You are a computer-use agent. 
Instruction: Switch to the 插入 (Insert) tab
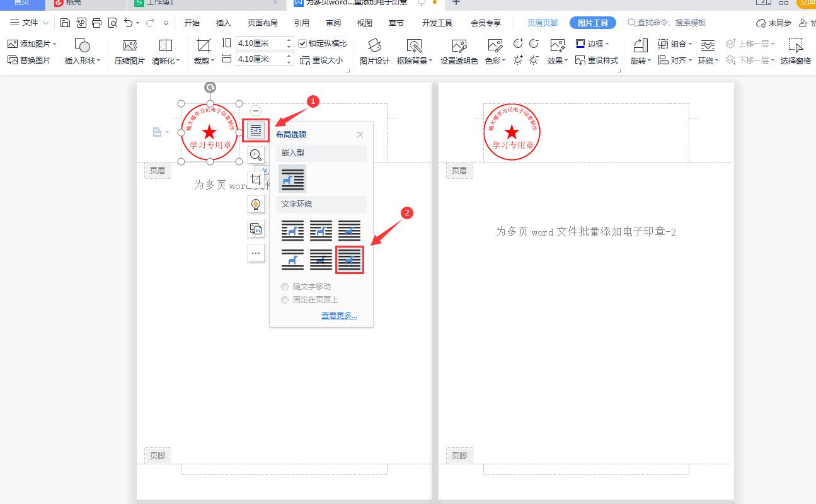coord(224,23)
